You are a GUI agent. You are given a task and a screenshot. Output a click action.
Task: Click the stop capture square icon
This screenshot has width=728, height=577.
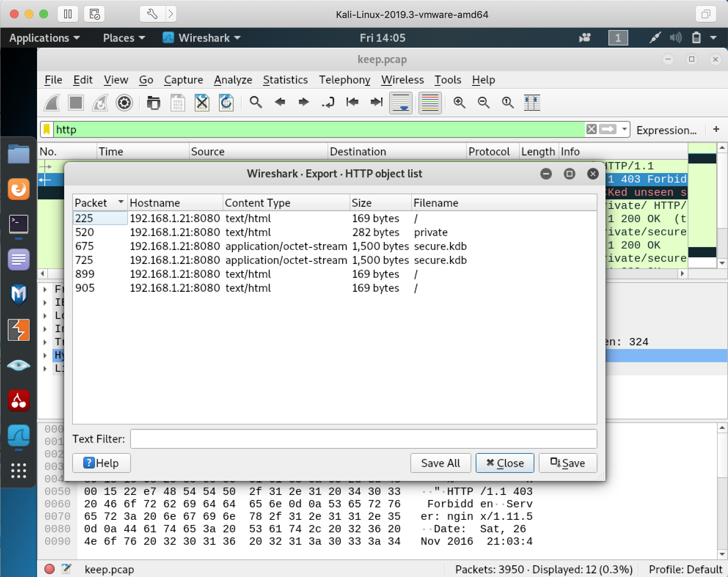click(76, 103)
